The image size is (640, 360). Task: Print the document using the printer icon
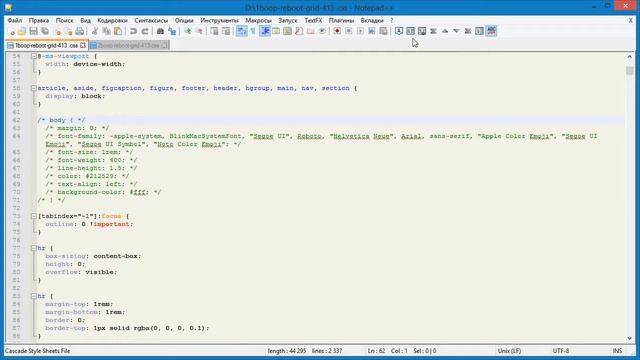point(80,31)
